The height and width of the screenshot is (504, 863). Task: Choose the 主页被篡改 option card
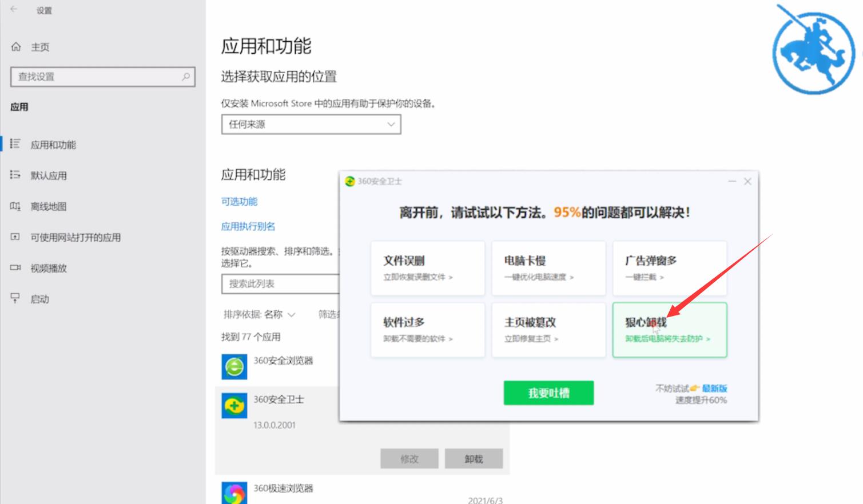(x=548, y=330)
